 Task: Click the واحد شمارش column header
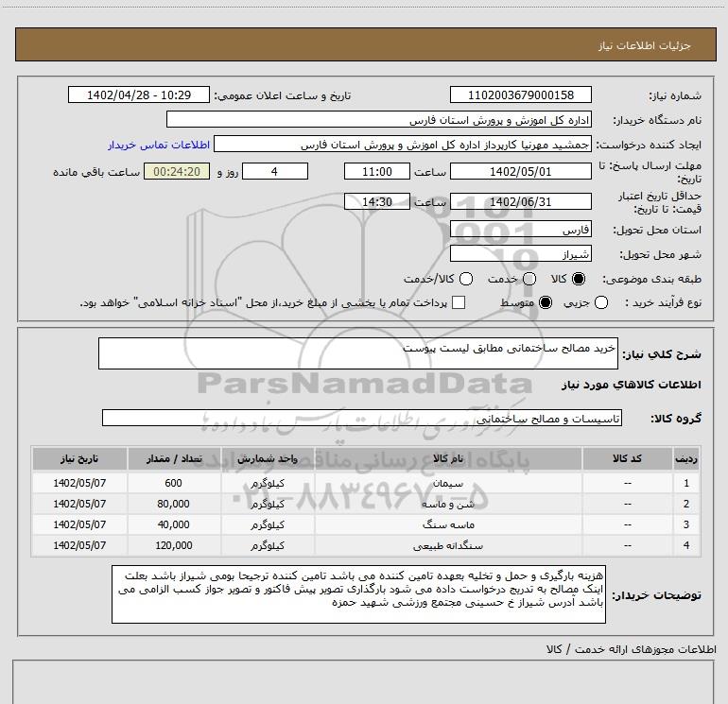268,459
